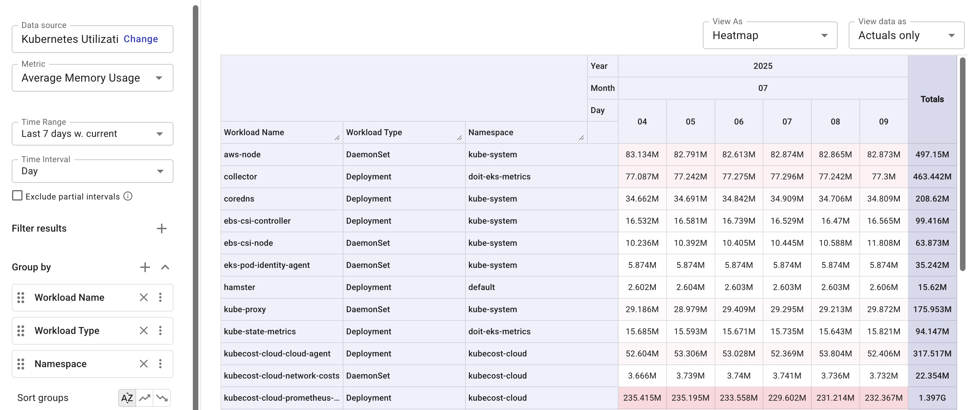Add a filter using the plus icon
This screenshot has height=410, width=980.
(x=162, y=229)
